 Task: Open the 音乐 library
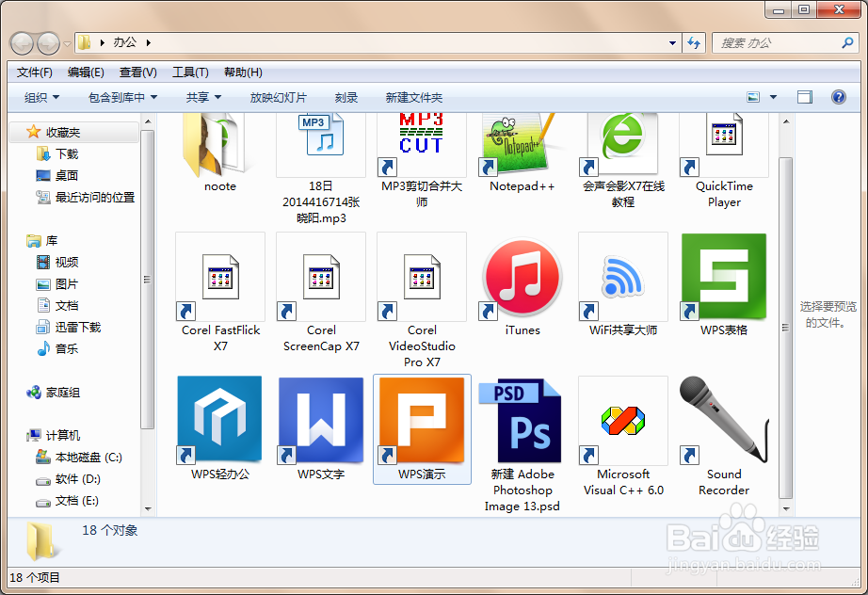(x=67, y=348)
